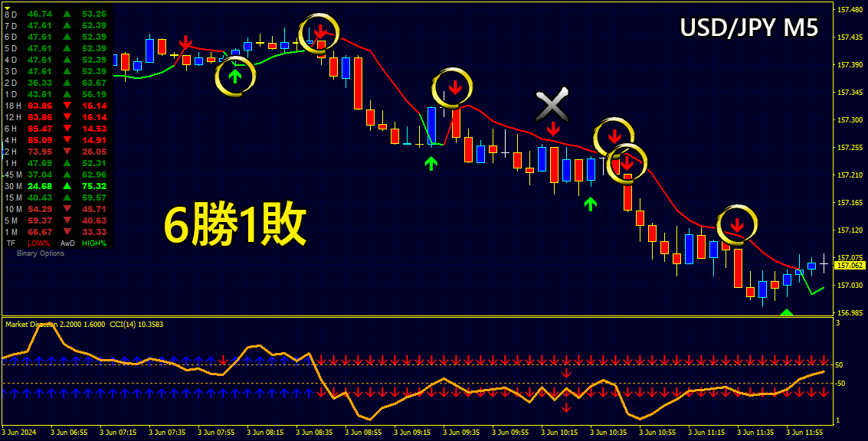The width and height of the screenshot is (868, 441).
Task: Click the LOW% column header
Action: coord(39,243)
